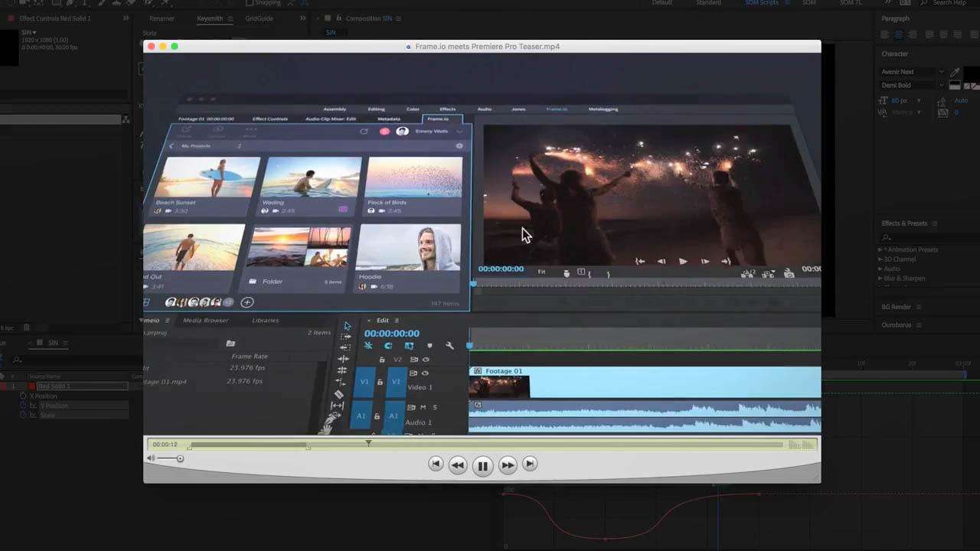The image size is (980, 551).
Task: Open the Media Browser tab
Action: pos(205,320)
